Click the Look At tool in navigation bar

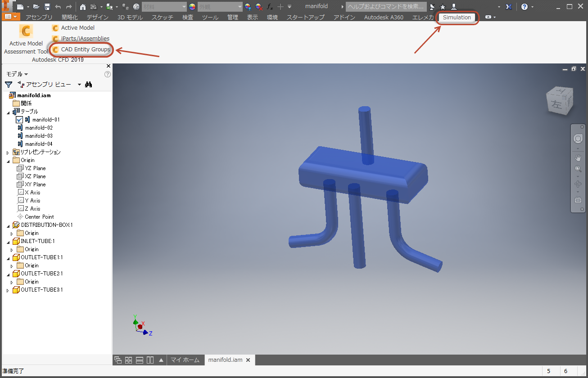click(x=578, y=199)
